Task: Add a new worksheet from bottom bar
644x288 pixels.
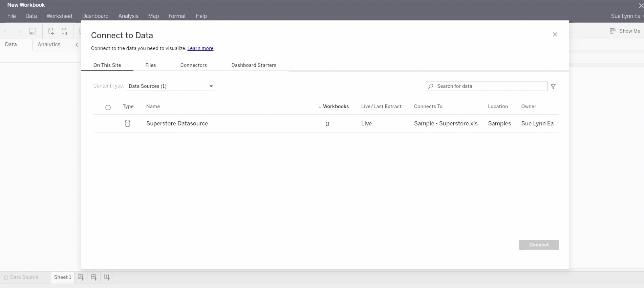Action: click(x=81, y=277)
